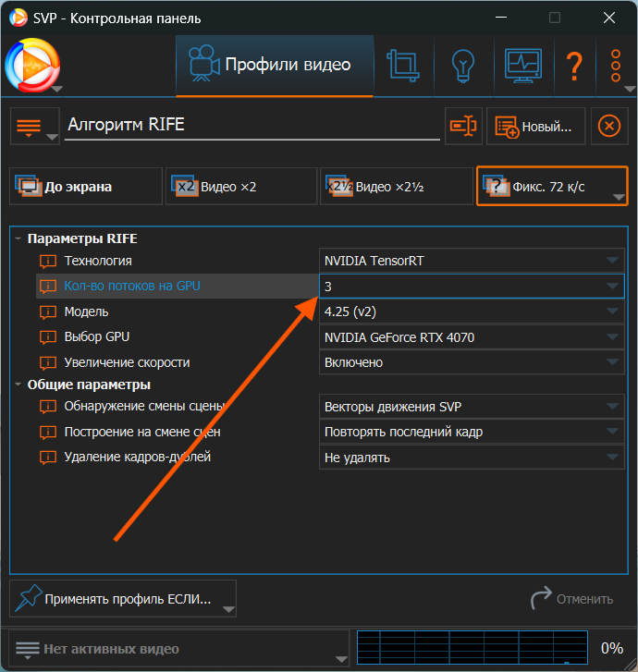The image size is (638, 672).
Task: Select the Видео ×2 profile tab
Action: point(240,187)
